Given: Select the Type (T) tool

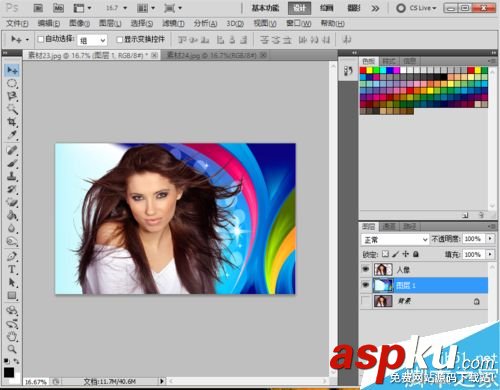Looking at the screenshot, I should [x=12, y=269].
